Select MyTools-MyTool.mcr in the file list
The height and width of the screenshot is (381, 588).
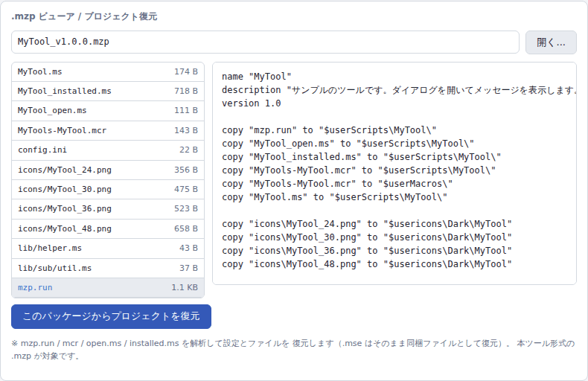[108, 130]
